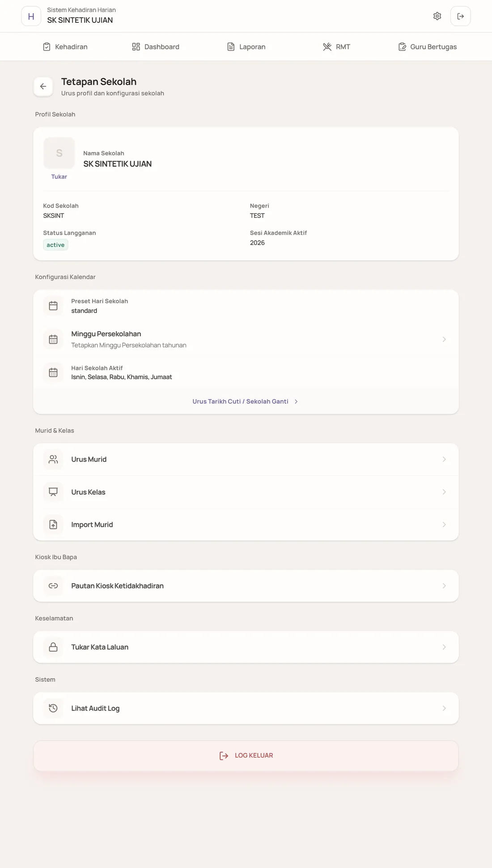Click the Import Murid file upload icon
The image size is (492, 868).
[53, 525]
